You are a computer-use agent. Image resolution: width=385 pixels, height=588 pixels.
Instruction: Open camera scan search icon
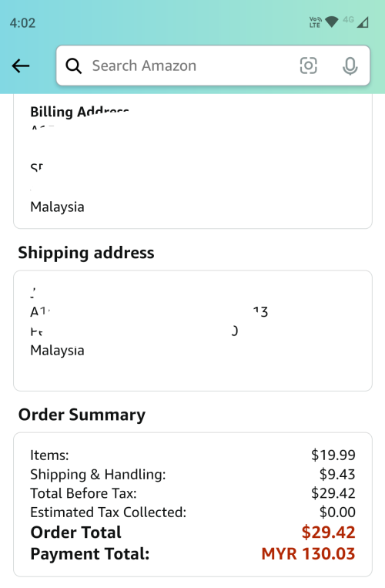tap(309, 66)
